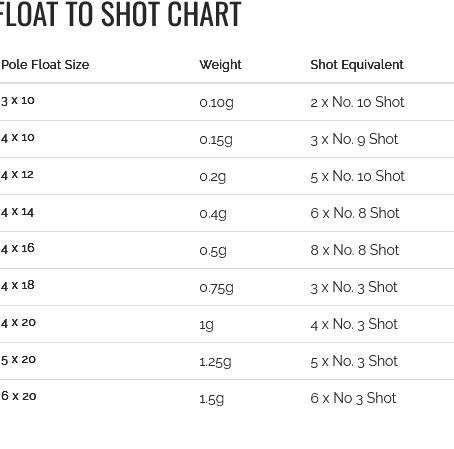Select the 4 x No. 3 Shot cell
454x449 pixels.
(x=354, y=324)
